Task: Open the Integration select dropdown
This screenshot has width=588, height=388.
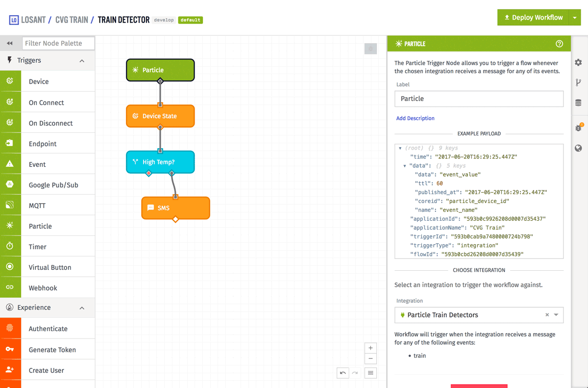Action: (x=556, y=315)
